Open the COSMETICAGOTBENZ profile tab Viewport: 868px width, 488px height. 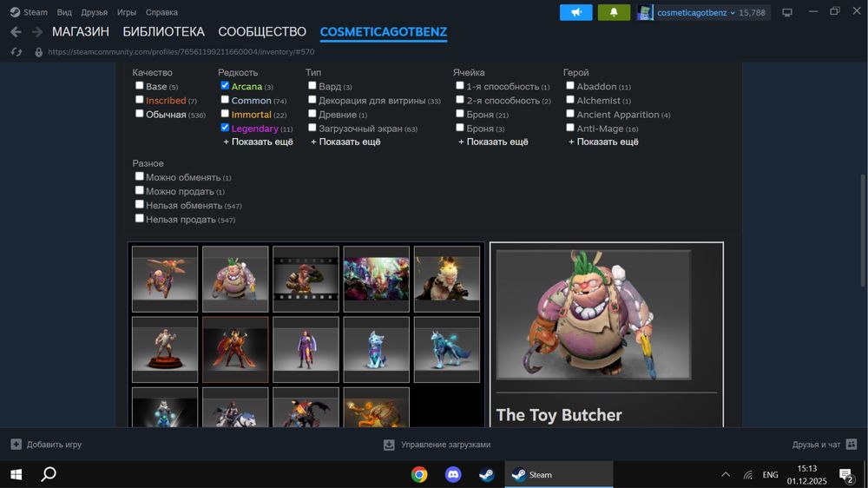[x=384, y=32]
